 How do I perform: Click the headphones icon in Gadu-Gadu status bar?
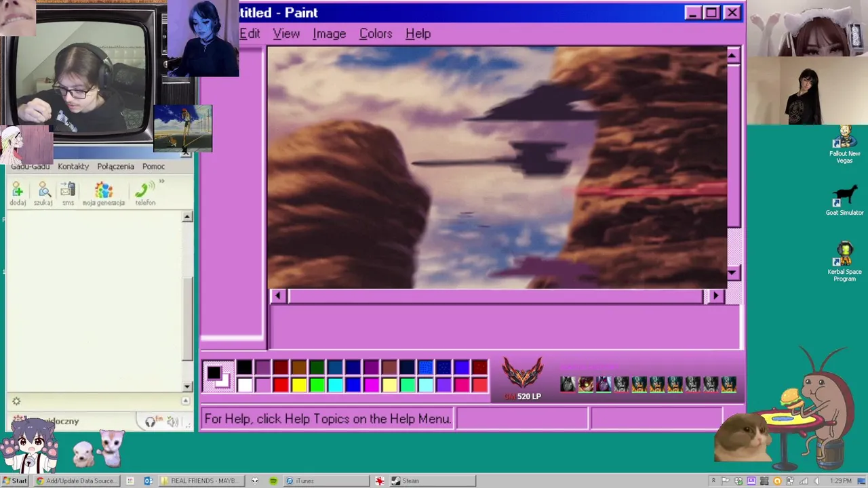[151, 422]
